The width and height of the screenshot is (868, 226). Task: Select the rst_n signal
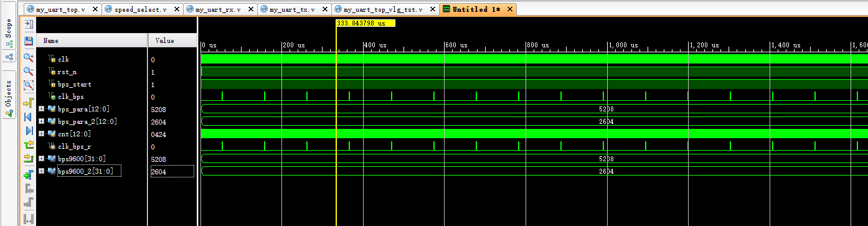coord(67,72)
